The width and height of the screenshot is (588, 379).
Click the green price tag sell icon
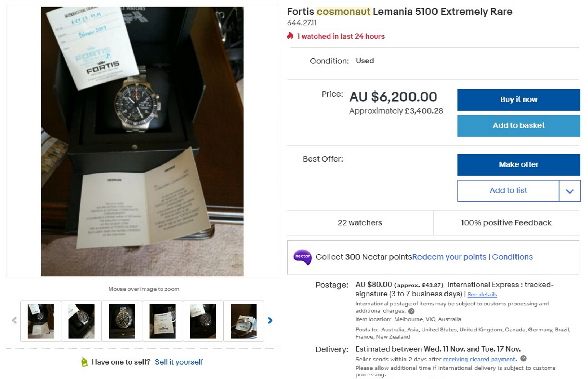pos(84,362)
